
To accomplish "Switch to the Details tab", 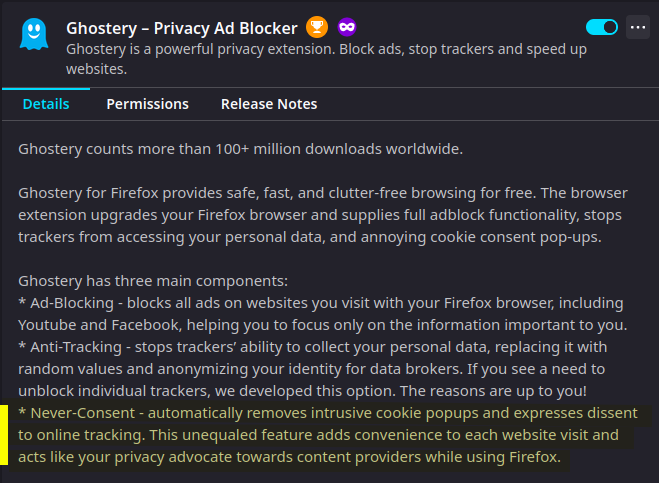I will pos(46,104).
